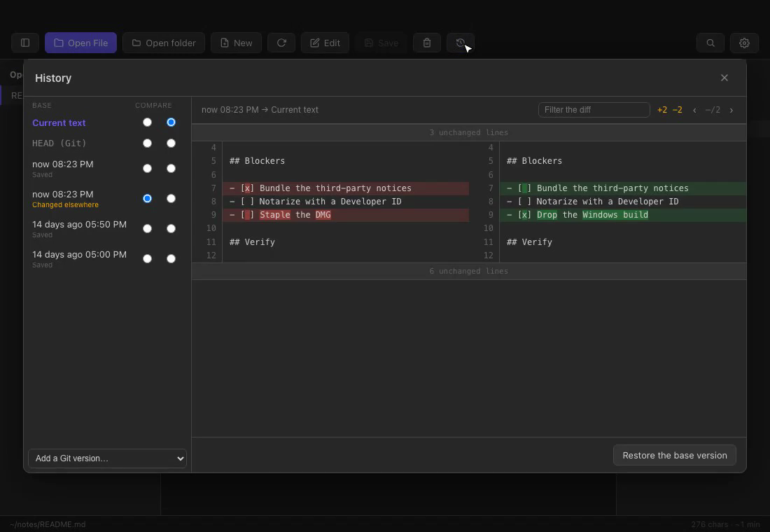Select 14 days ago 05:50 PM compare
Image resolution: width=770 pixels, height=532 pixels.
[x=171, y=228]
